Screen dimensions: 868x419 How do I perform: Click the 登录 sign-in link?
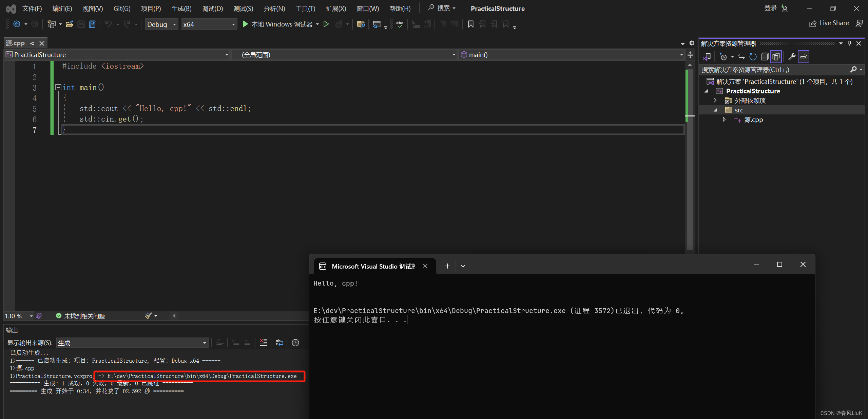pos(770,8)
